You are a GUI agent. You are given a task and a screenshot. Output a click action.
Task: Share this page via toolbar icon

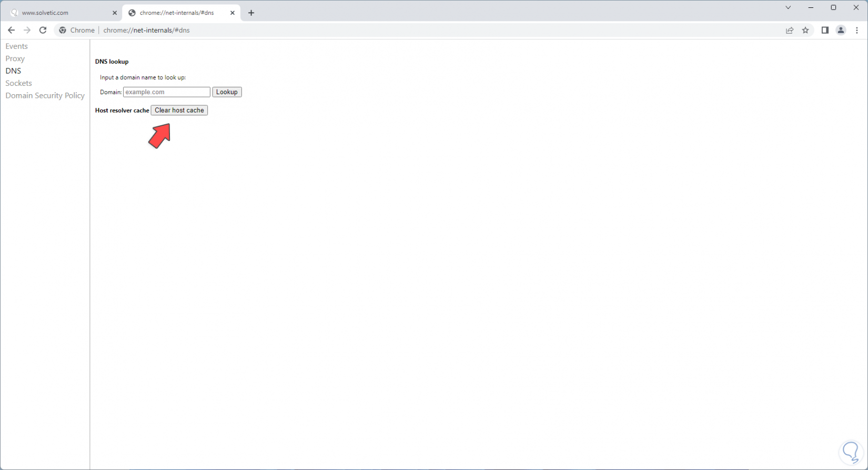coord(790,30)
